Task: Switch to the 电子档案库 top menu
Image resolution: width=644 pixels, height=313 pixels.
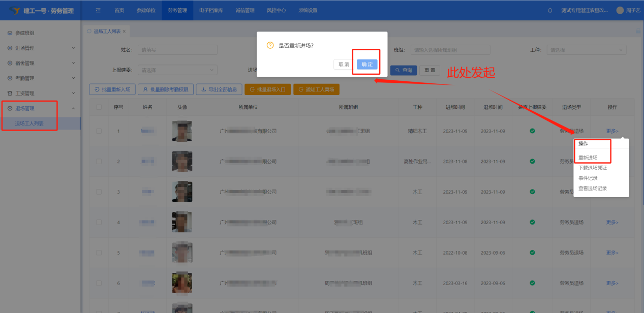Action: point(211,11)
